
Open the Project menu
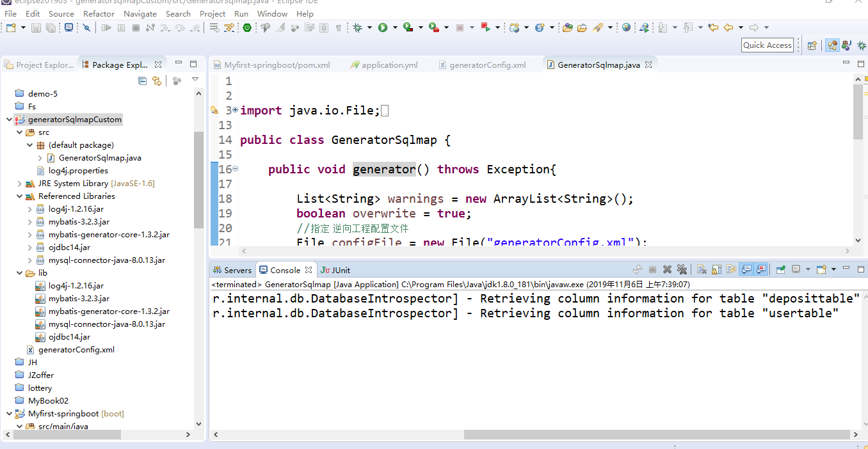[x=213, y=13]
